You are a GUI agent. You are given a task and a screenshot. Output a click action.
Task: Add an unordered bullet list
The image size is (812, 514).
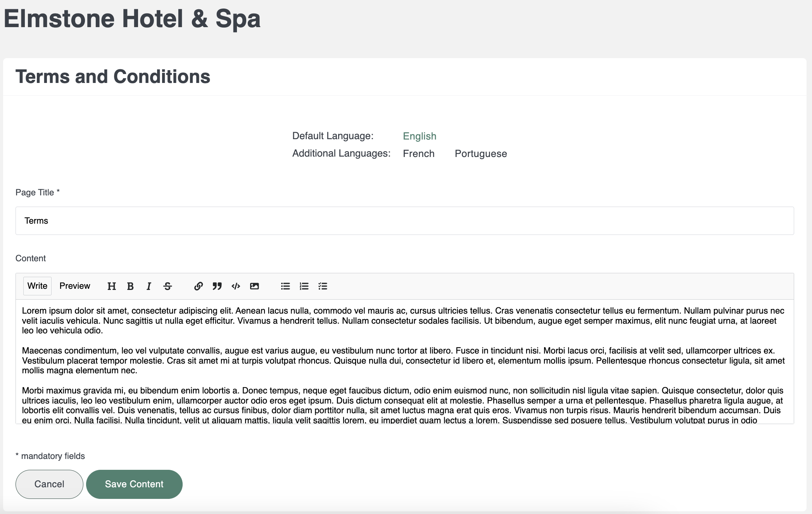pyautogui.click(x=285, y=286)
